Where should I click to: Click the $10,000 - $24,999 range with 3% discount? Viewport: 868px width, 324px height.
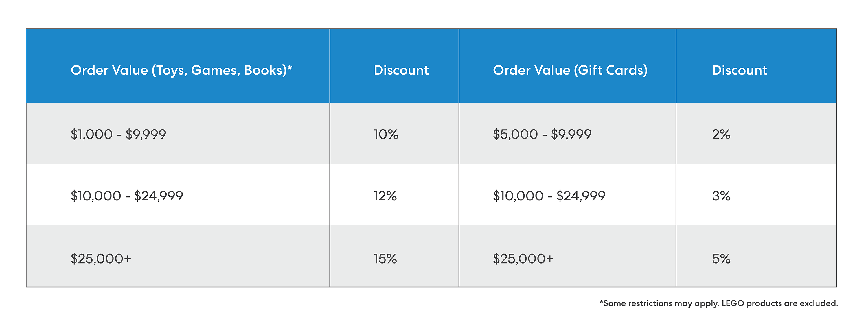tap(549, 196)
